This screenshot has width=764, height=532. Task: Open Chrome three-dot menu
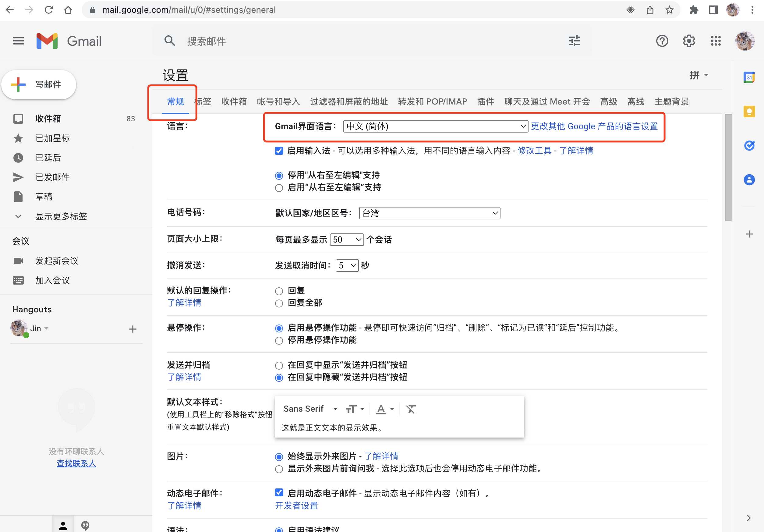(x=752, y=10)
